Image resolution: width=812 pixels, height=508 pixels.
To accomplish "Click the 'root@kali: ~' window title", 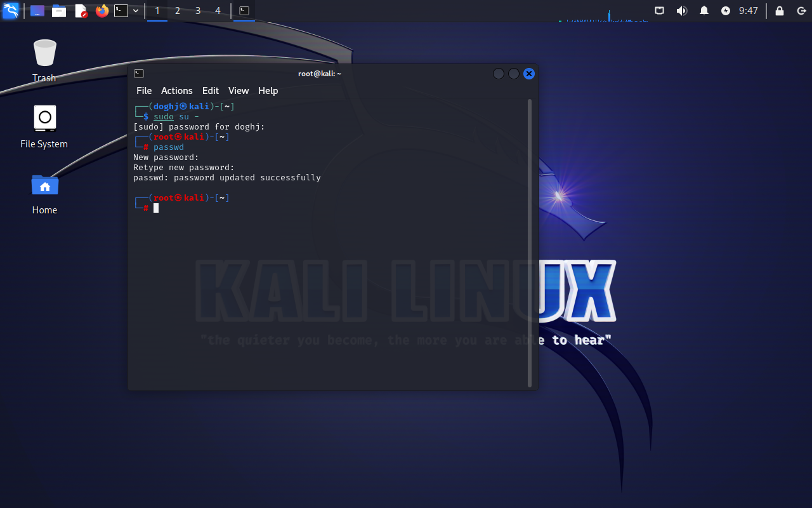I will coord(320,74).
